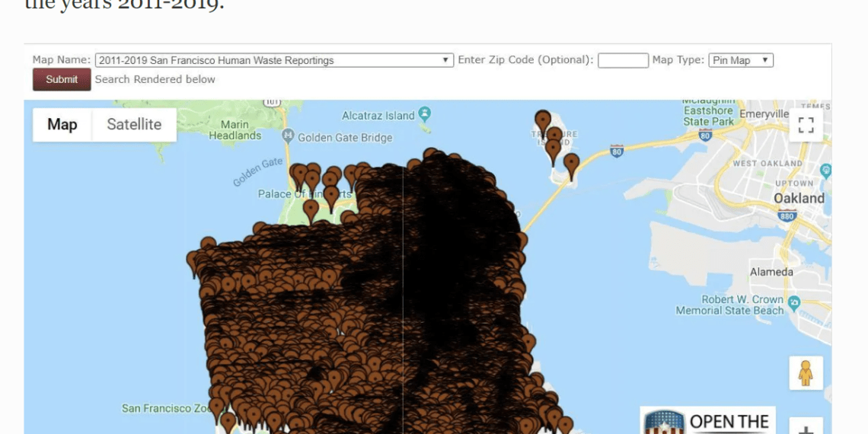This screenshot has width=868, height=434.
Task: Click the Marin Headlands label
Action: (235, 130)
